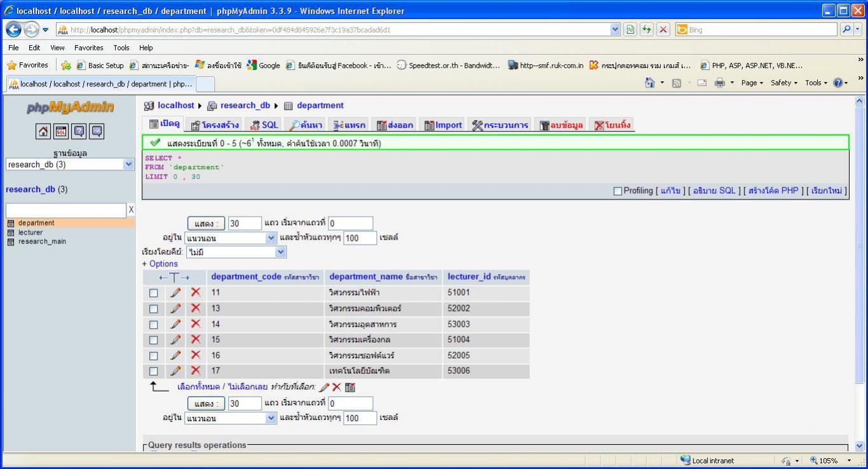Click the table filter input in sidebar
The image size is (868, 469).
[x=66, y=210]
